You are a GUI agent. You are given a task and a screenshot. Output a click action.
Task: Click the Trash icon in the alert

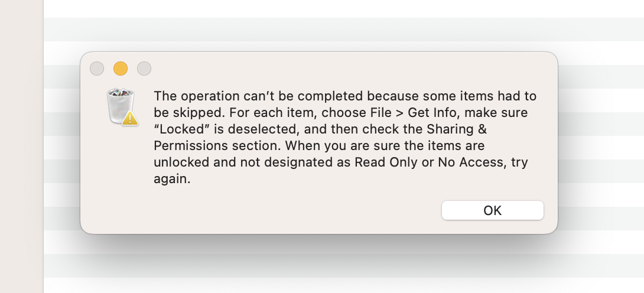point(121,105)
